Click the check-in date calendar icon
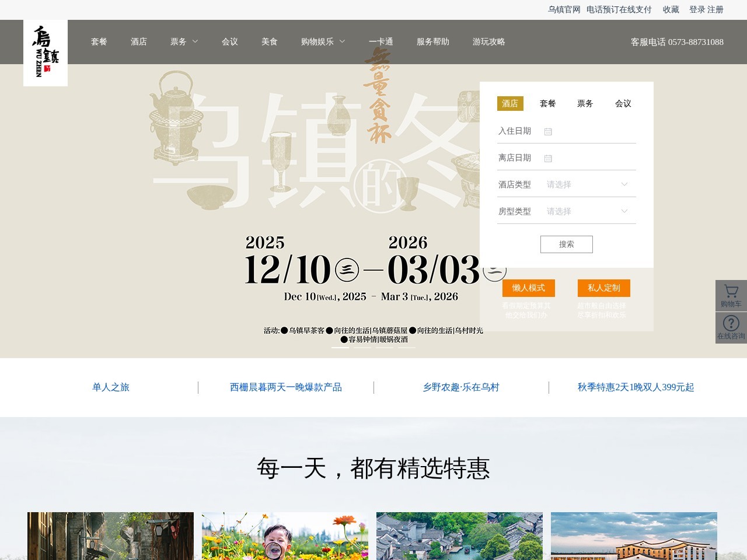 click(x=547, y=131)
